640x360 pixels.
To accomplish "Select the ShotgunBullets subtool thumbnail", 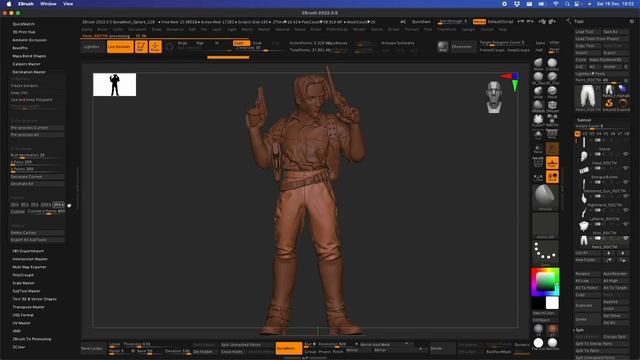I will tap(584, 170).
